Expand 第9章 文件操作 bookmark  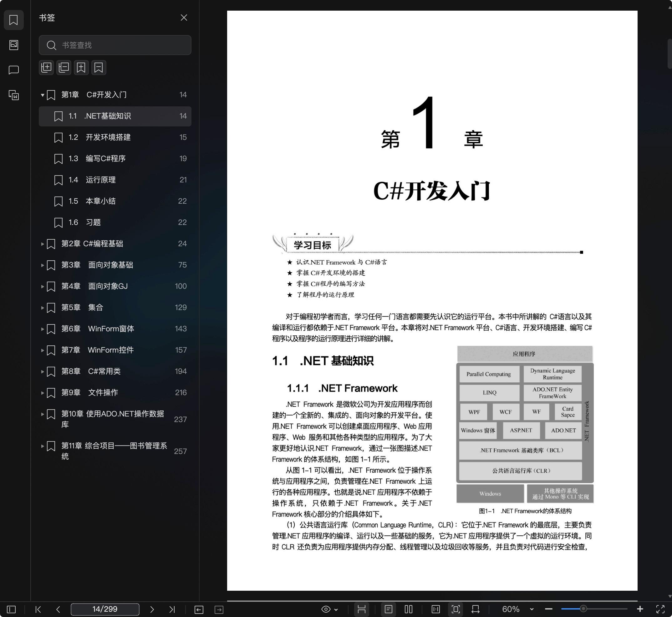(x=43, y=393)
